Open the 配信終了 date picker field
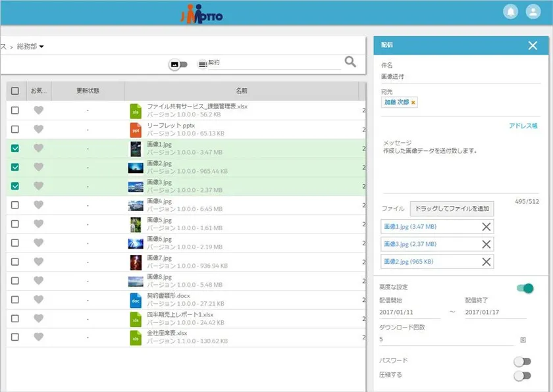The height and width of the screenshot is (392, 553). coord(495,312)
